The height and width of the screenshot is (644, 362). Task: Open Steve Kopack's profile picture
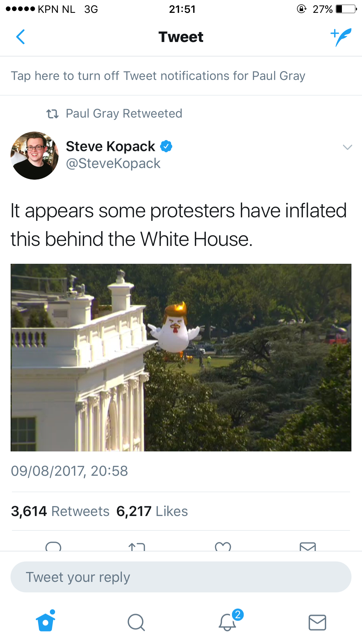click(34, 155)
